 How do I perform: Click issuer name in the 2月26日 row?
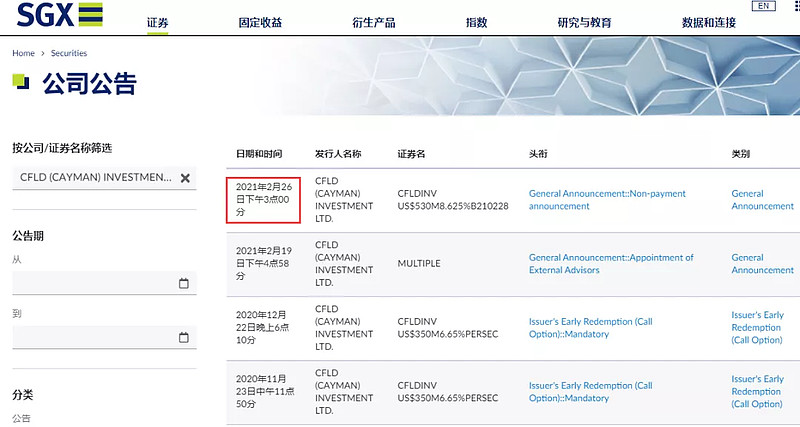click(x=344, y=200)
